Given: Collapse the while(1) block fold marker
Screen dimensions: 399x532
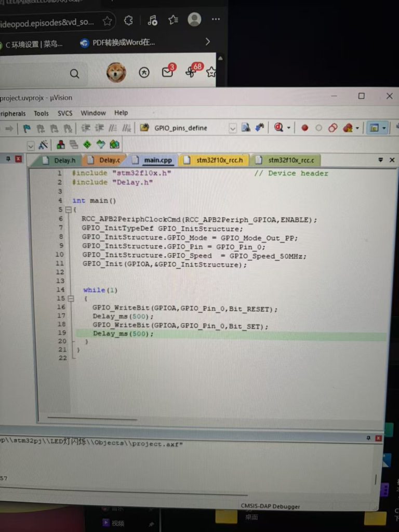Looking at the screenshot, I should click(x=71, y=299).
